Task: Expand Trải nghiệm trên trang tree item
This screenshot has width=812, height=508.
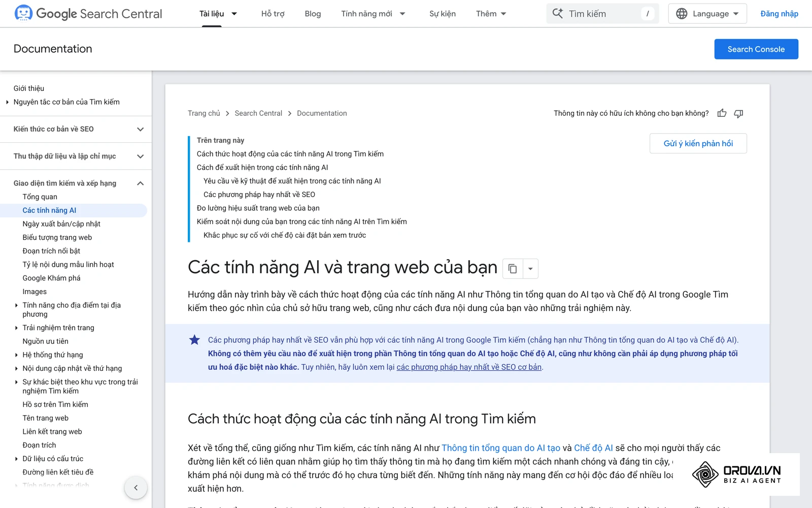Action: 17,328
